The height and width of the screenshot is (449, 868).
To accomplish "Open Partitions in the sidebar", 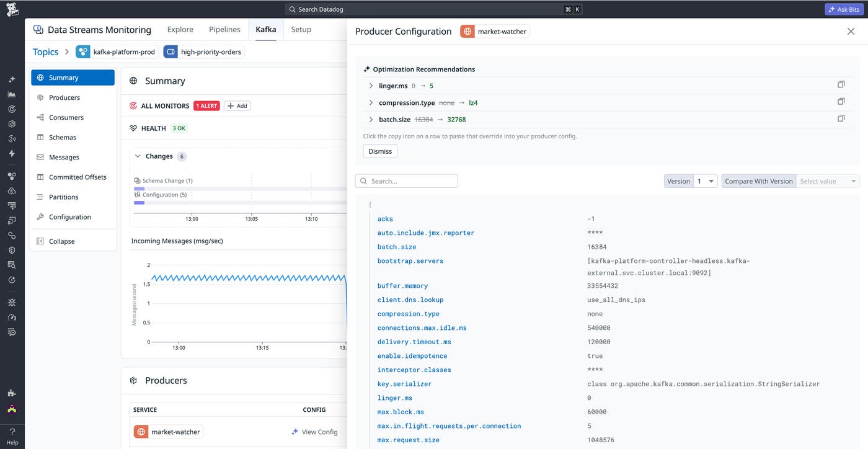I will click(x=73, y=197).
